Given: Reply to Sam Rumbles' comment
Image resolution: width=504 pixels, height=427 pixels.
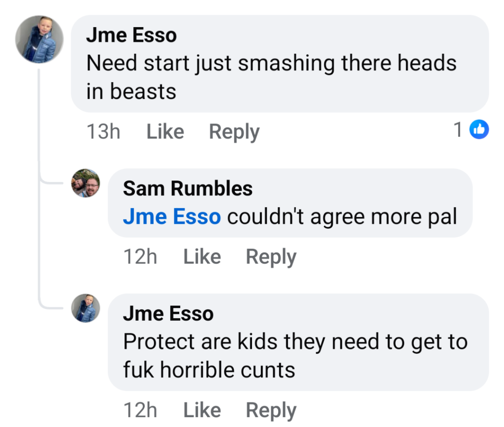Looking at the screenshot, I should tap(271, 257).
